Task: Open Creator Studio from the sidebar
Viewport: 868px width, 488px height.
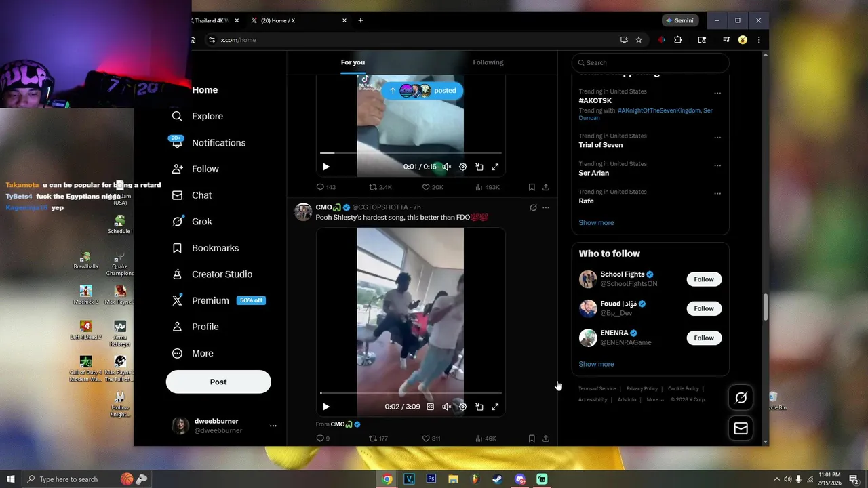Action: point(212,274)
